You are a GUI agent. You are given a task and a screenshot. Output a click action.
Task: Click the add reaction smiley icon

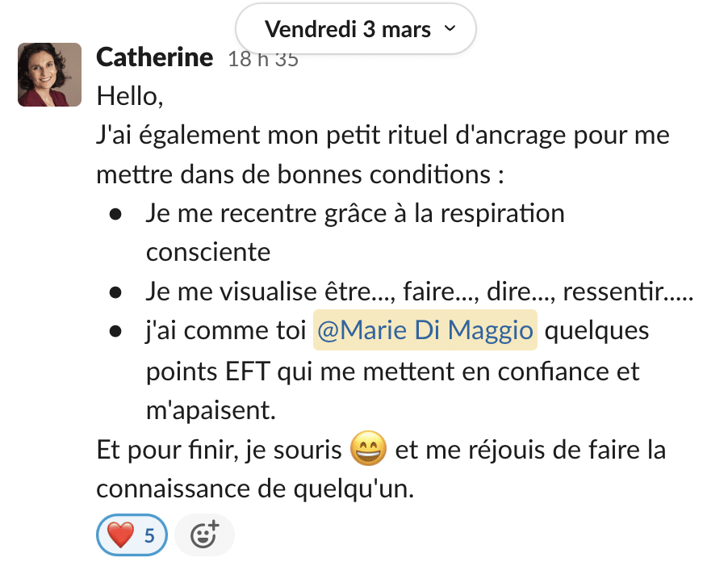click(x=205, y=535)
